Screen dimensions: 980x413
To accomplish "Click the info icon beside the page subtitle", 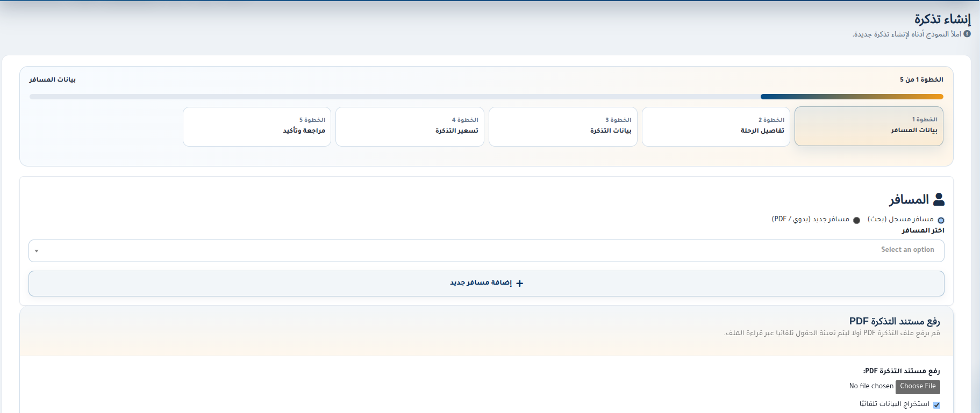I will pyautogui.click(x=967, y=34).
